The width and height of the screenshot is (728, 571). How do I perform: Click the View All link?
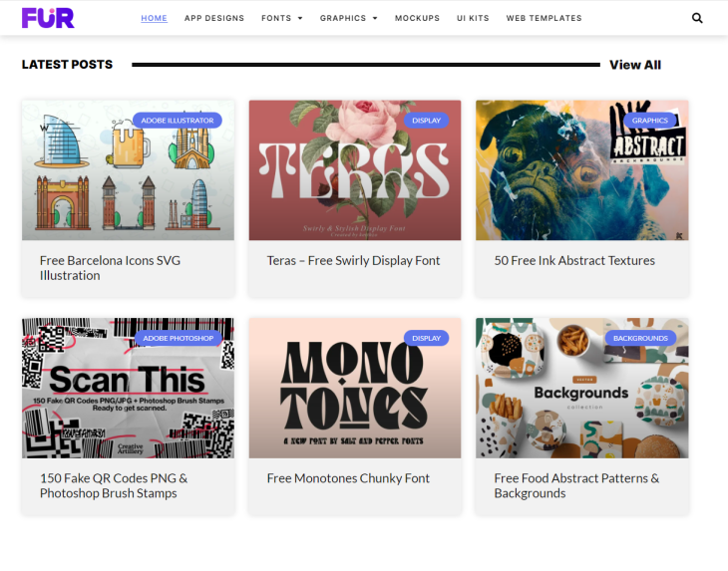pos(635,65)
